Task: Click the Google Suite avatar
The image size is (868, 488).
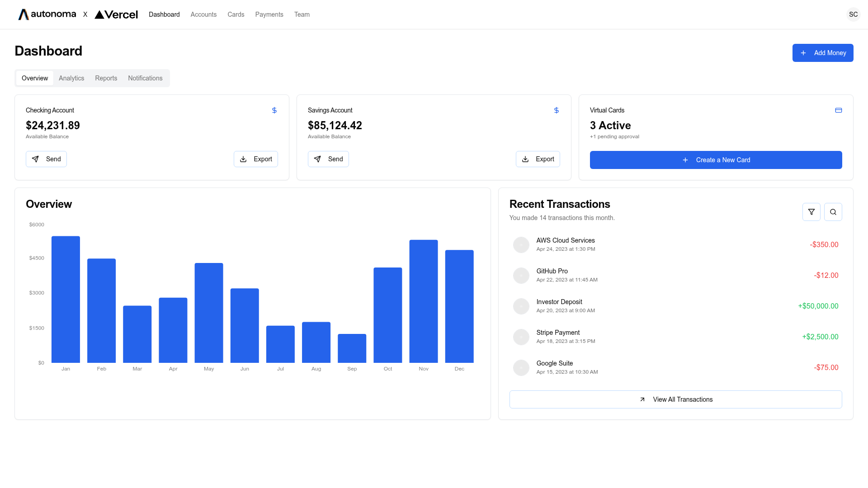Action: click(x=521, y=368)
